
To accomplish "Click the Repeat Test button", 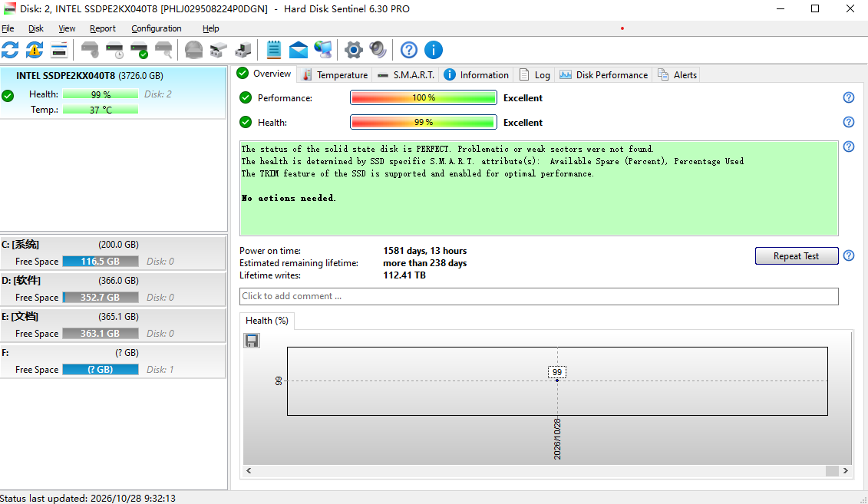I will point(797,255).
